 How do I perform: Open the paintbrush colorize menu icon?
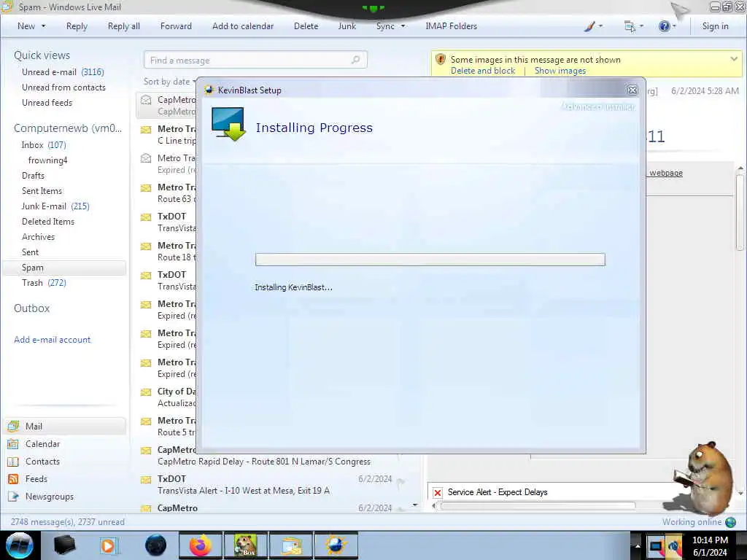(589, 26)
